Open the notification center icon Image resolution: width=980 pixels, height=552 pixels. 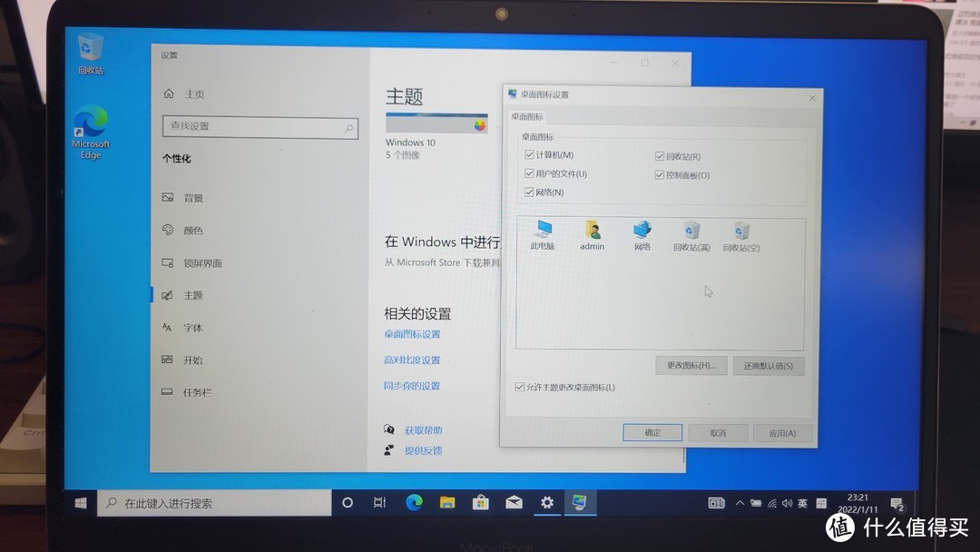point(897,504)
